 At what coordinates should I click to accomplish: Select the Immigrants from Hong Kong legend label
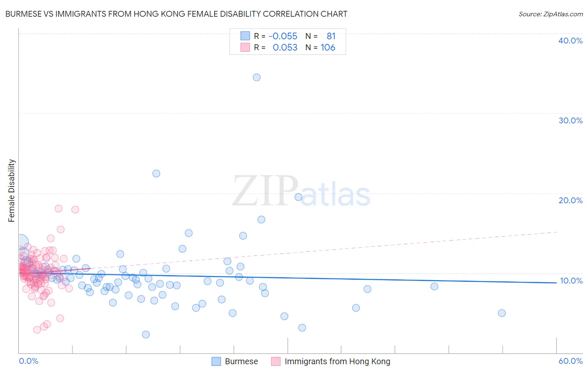pos(337,361)
